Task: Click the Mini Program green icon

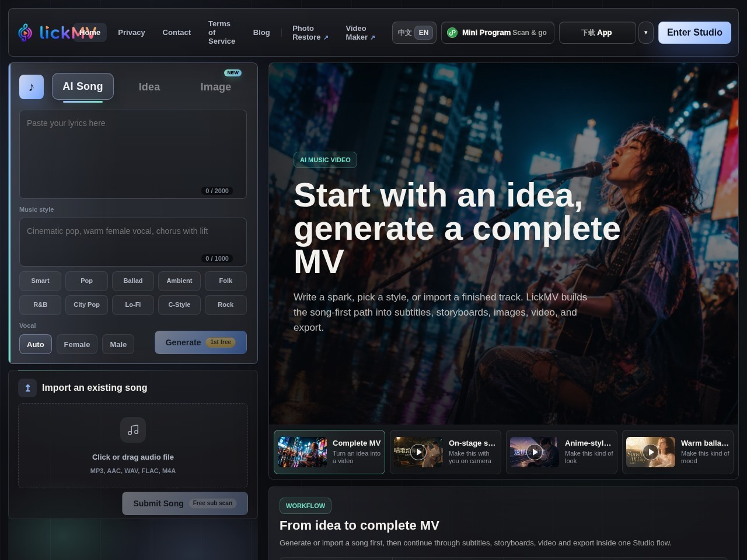Action: click(x=452, y=33)
